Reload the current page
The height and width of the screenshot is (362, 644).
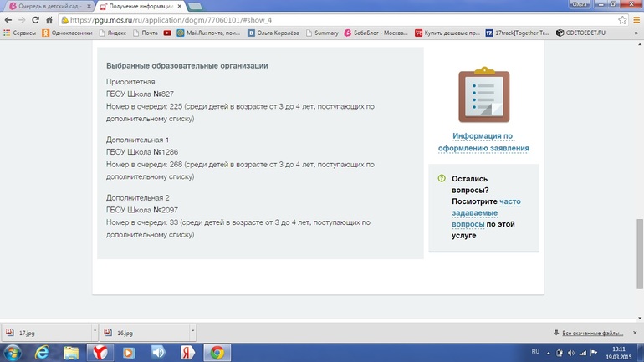(x=35, y=20)
